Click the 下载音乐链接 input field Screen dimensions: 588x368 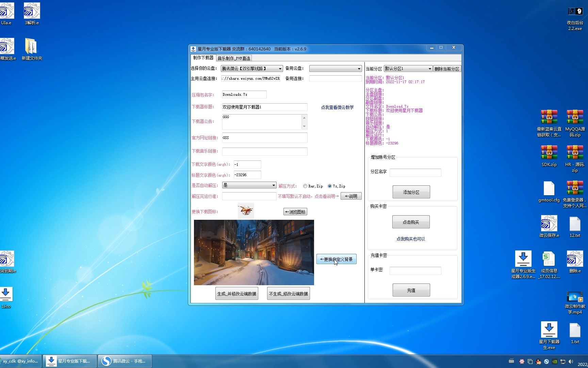click(x=264, y=151)
